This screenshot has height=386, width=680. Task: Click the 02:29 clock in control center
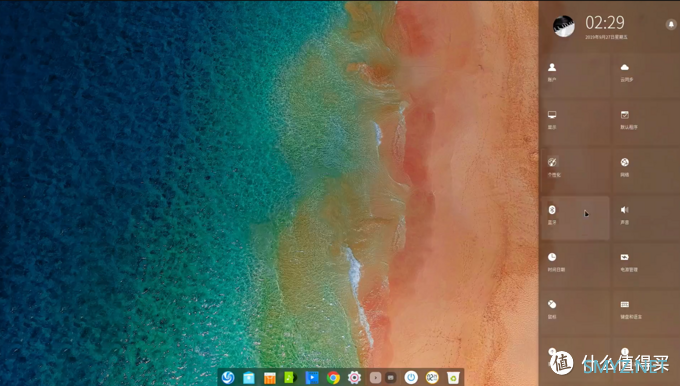(605, 23)
